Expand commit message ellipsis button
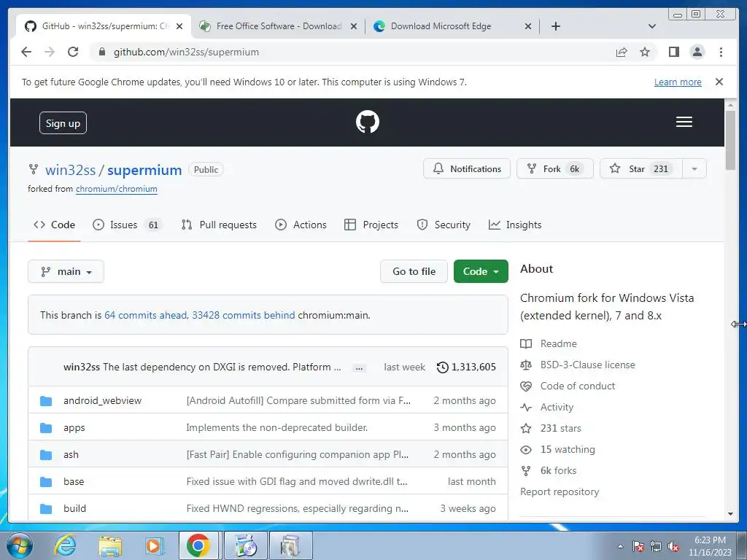This screenshot has width=747, height=560. click(x=359, y=367)
